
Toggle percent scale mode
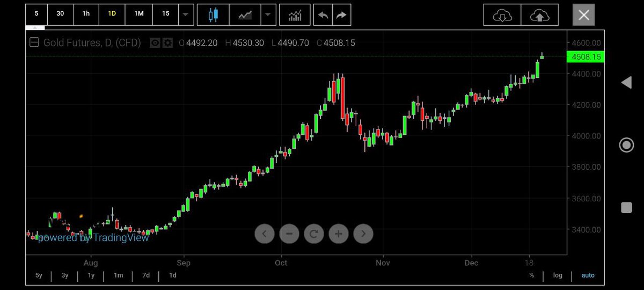[x=531, y=275]
